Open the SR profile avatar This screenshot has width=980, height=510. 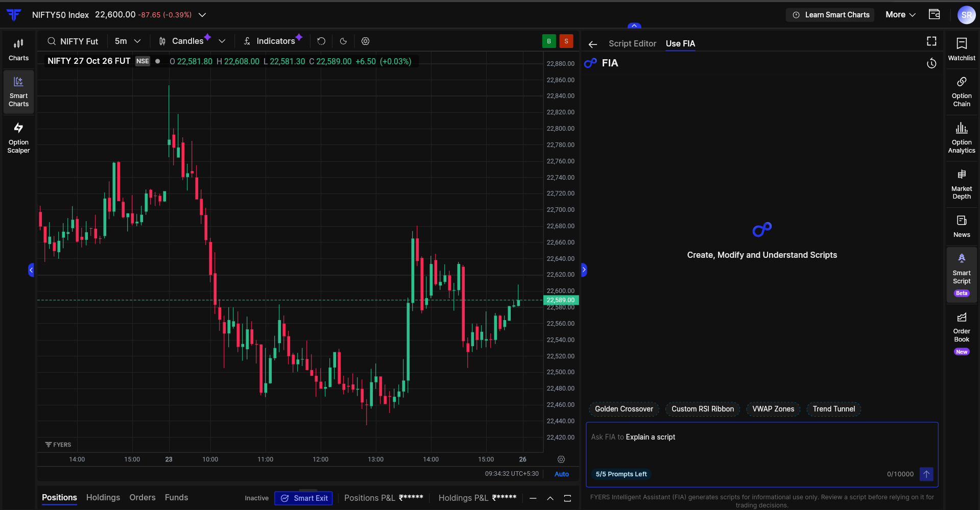(x=966, y=15)
